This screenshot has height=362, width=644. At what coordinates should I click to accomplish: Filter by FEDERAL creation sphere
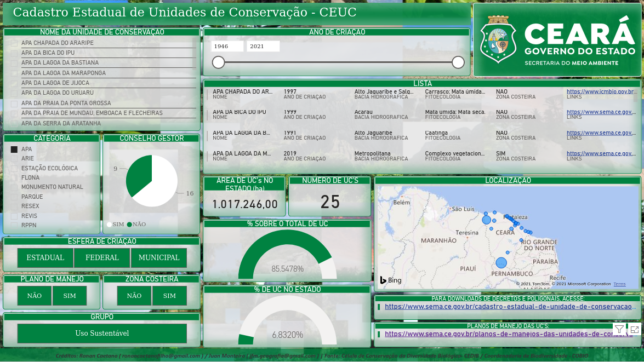tap(102, 258)
